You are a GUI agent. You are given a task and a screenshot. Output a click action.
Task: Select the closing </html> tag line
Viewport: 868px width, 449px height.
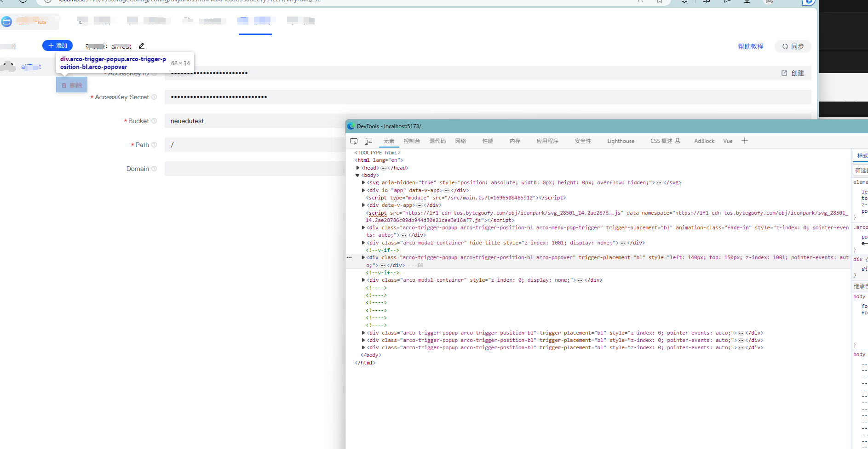click(x=365, y=363)
